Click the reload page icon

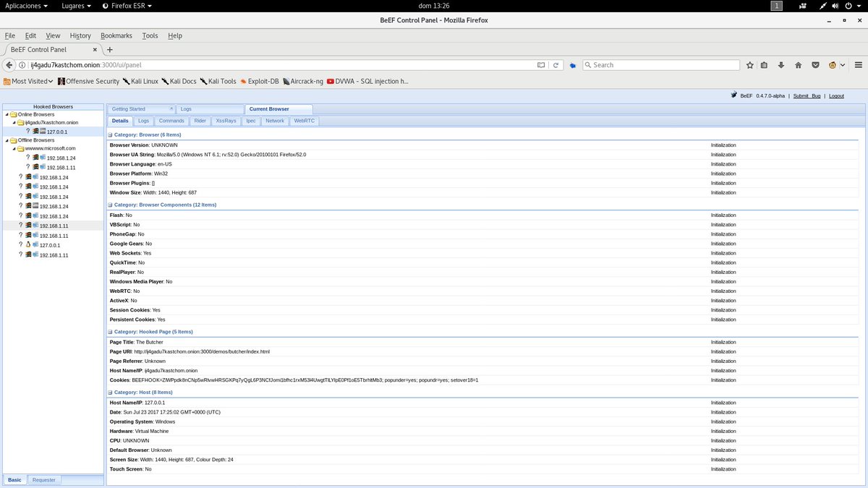coord(556,65)
